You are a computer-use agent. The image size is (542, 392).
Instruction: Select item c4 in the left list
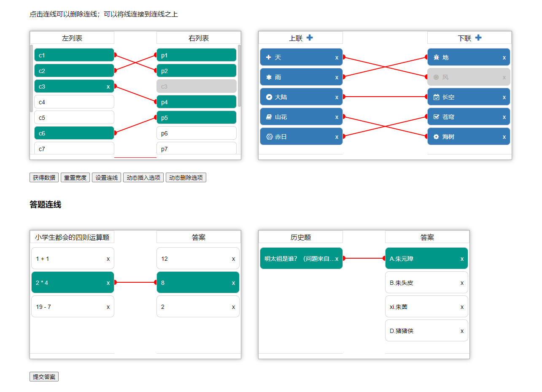74,102
